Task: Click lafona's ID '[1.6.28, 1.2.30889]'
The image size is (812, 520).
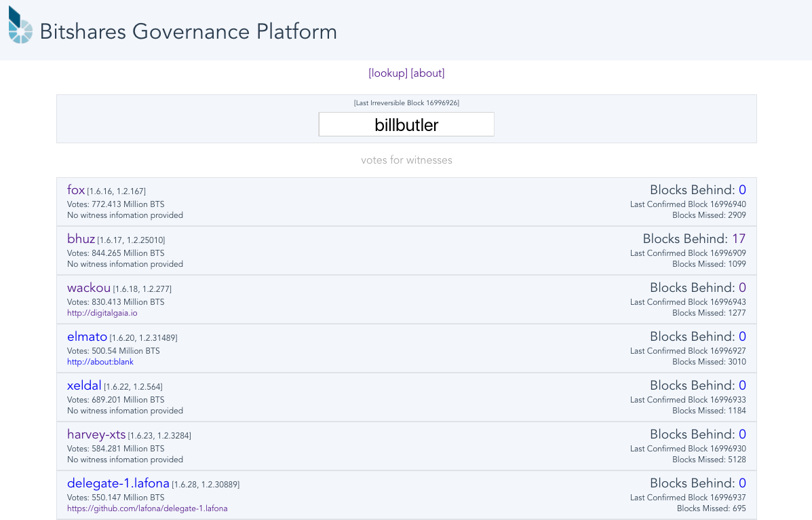Action: pyautogui.click(x=206, y=485)
